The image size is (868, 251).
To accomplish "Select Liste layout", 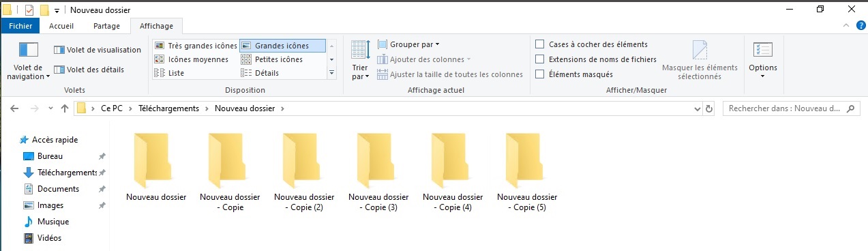I will point(170,73).
